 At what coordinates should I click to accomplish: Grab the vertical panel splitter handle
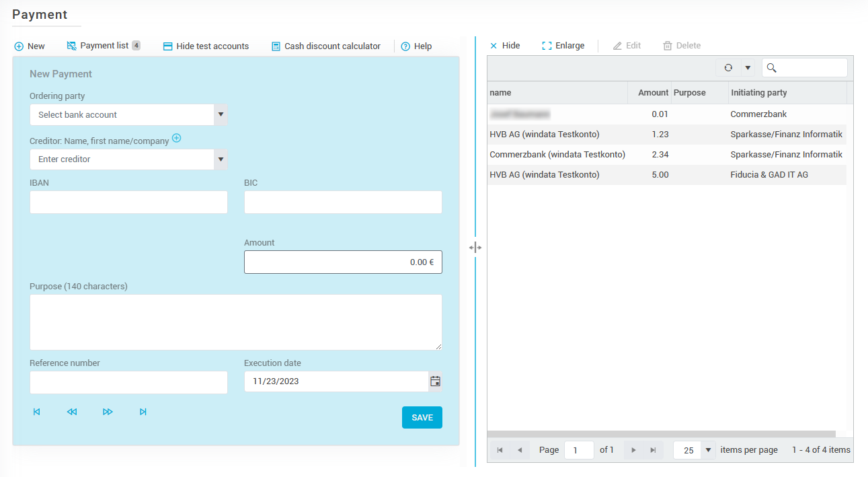point(475,248)
